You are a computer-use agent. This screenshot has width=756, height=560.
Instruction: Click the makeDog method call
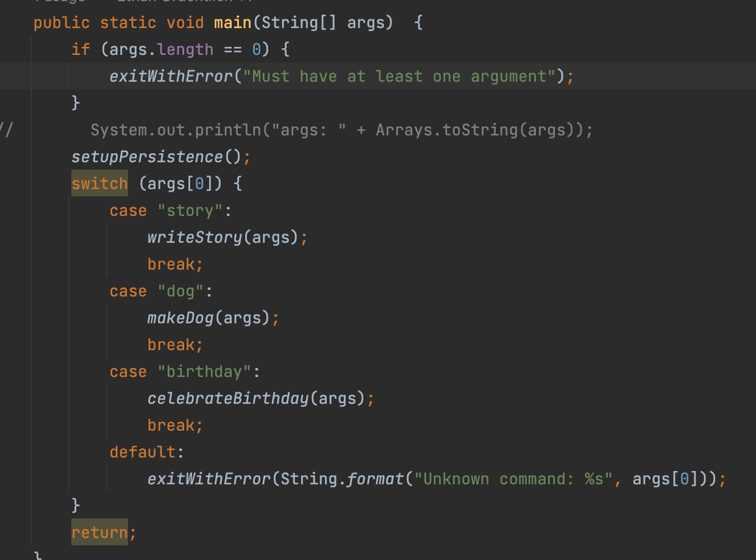click(180, 318)
